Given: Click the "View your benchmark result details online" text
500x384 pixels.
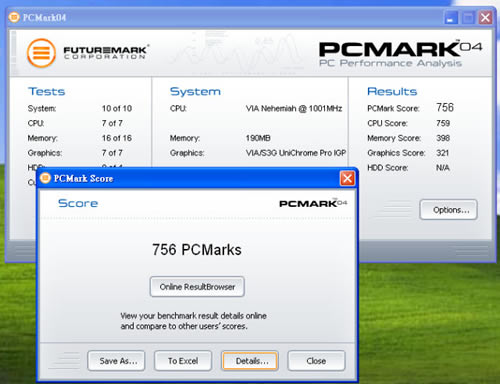Looking at the screenshot, I should 193,316.
